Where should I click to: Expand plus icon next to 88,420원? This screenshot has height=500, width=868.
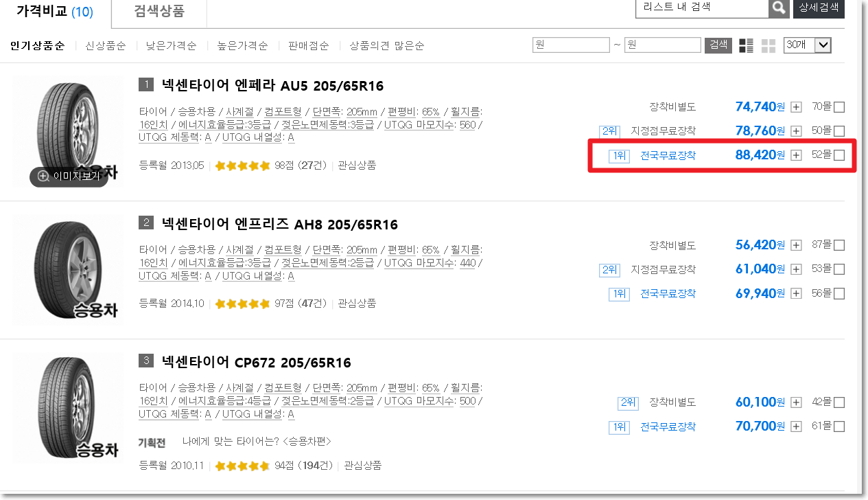coord(796,155)
